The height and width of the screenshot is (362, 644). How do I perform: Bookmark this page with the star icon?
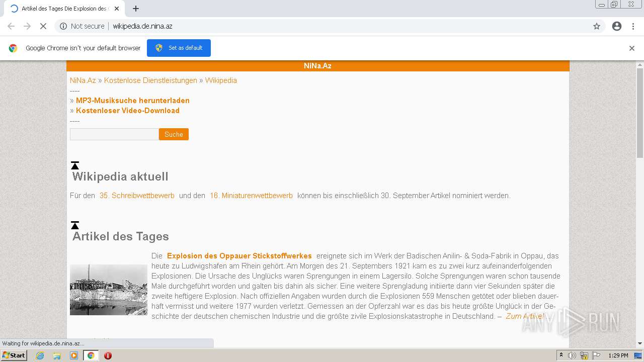597,26
